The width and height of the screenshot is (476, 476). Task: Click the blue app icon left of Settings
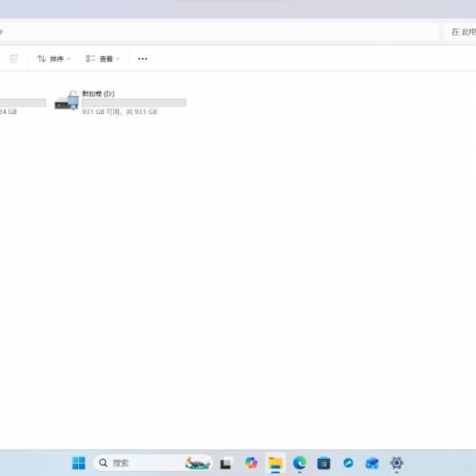pos(372,464)
